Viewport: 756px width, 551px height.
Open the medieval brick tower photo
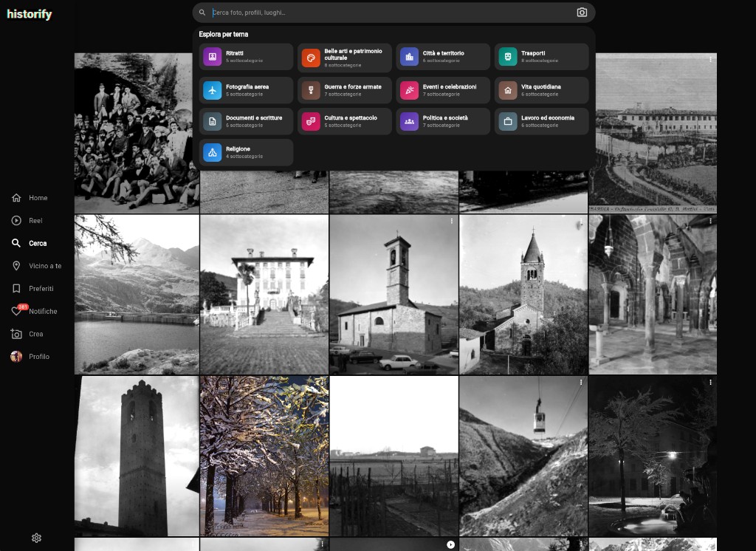pos(137,456)
